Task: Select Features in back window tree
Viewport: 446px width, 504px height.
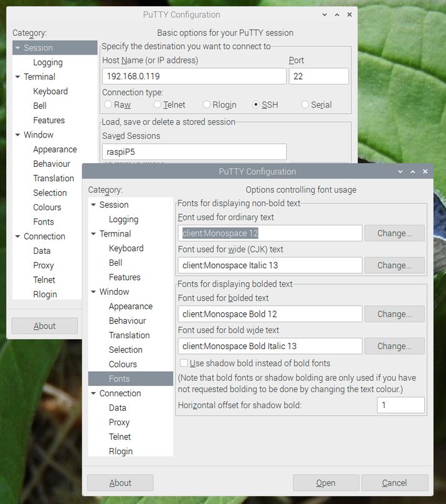Action: pyautogui.click(x=49, y=120)
